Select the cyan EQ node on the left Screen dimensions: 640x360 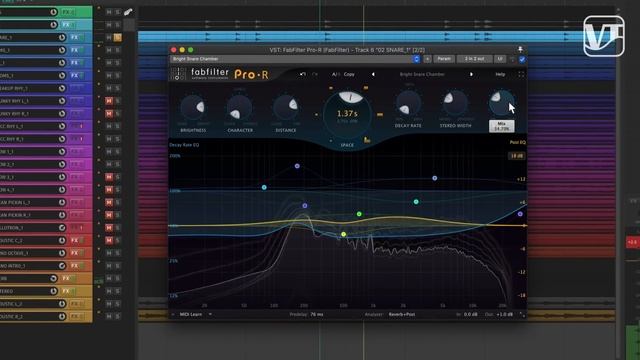264,187
